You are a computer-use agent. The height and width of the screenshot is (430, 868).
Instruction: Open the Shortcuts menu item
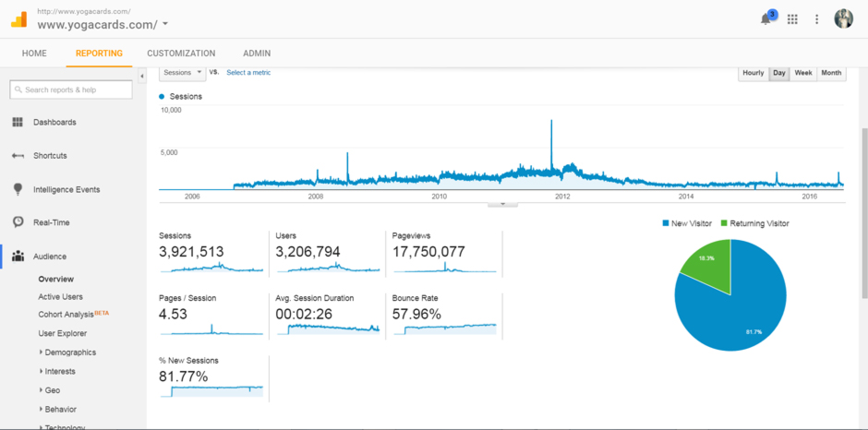tap(50, 156)
